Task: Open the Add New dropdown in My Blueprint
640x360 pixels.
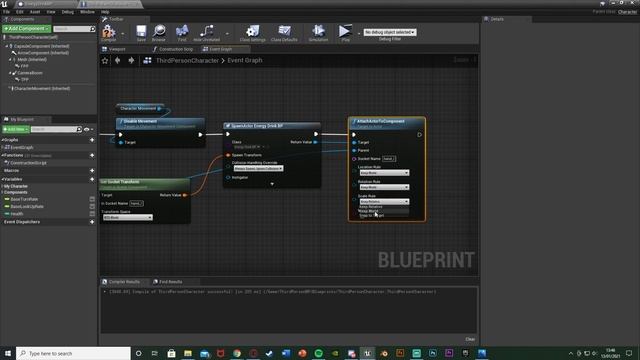Action: coord(16,129)
